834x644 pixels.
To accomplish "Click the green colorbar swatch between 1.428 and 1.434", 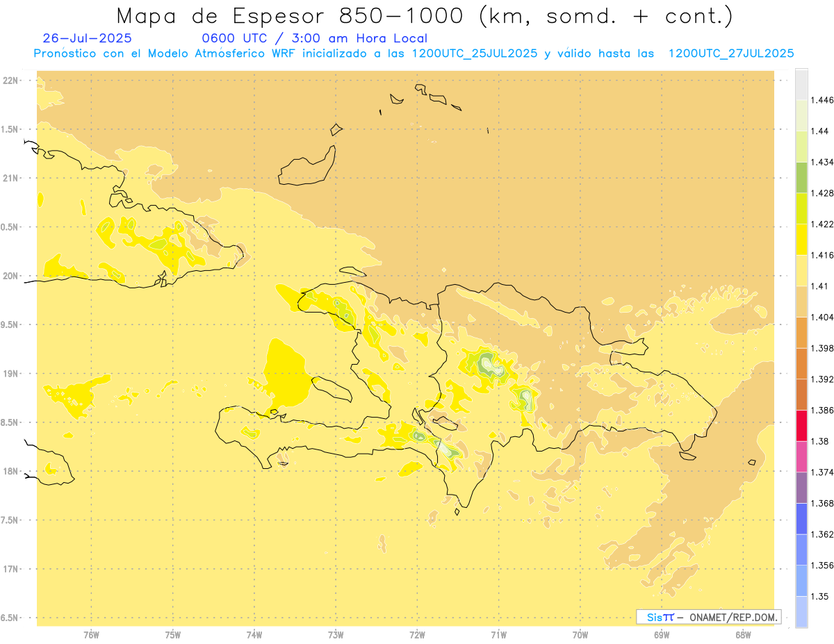I will coord(801,177).
